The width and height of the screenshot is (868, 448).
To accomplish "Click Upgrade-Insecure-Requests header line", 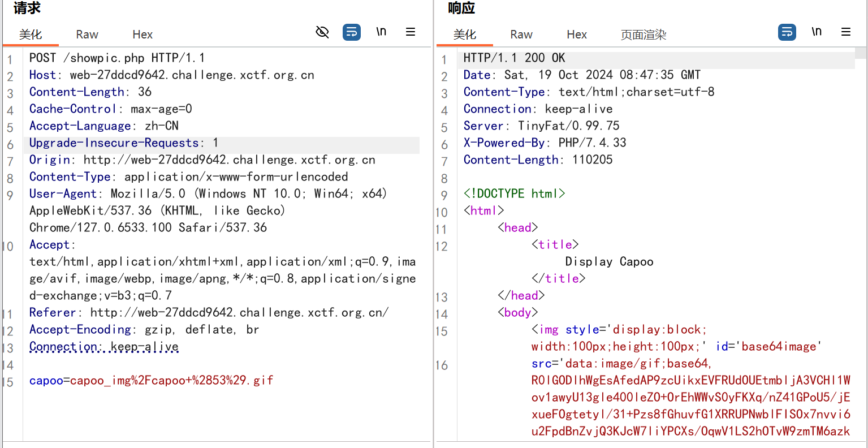I will [x=124, y=143].
